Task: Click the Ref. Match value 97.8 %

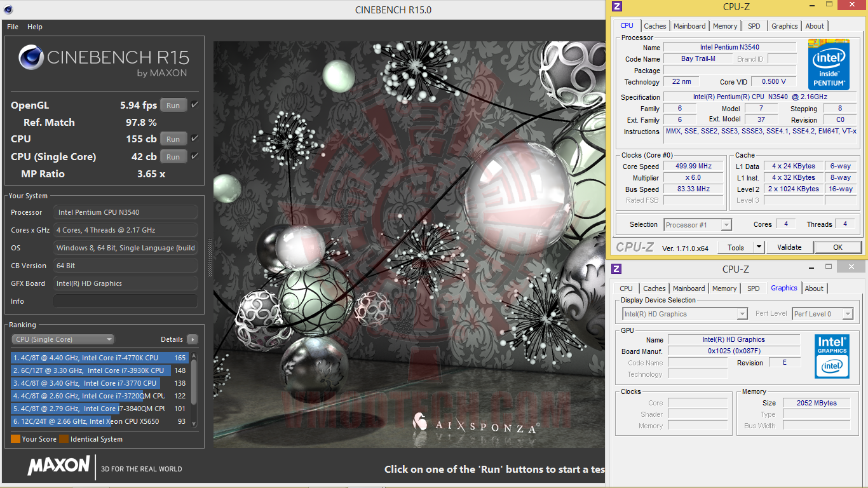Action: 141,123
